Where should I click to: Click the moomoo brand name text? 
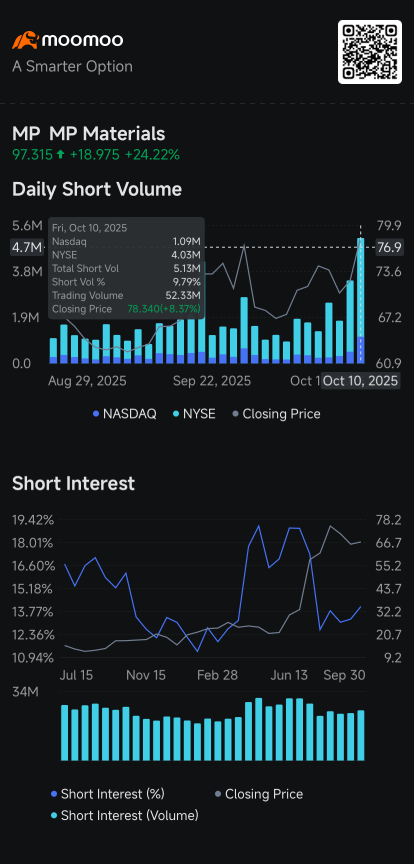click(x=83, y=40)
